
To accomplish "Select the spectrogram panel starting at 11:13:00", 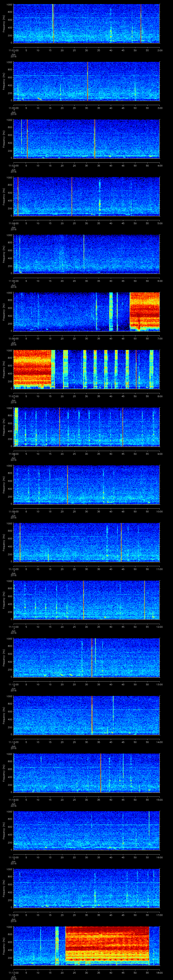I will 86,715.
